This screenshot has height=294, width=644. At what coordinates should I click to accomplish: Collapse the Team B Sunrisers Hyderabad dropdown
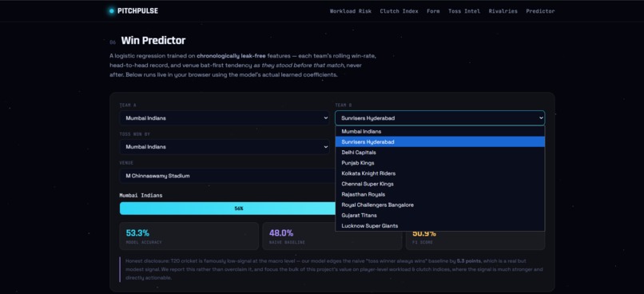click(x=440, y=118)
